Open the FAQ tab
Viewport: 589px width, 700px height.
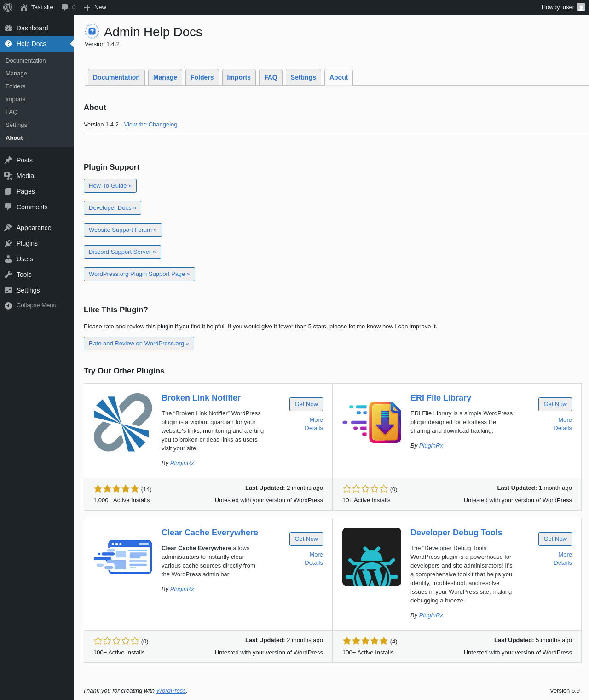271,77
